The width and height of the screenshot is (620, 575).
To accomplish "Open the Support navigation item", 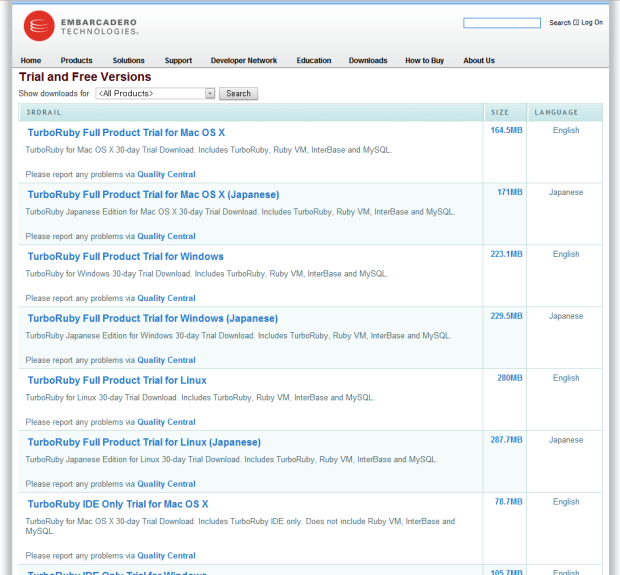I will click(178, 61).
